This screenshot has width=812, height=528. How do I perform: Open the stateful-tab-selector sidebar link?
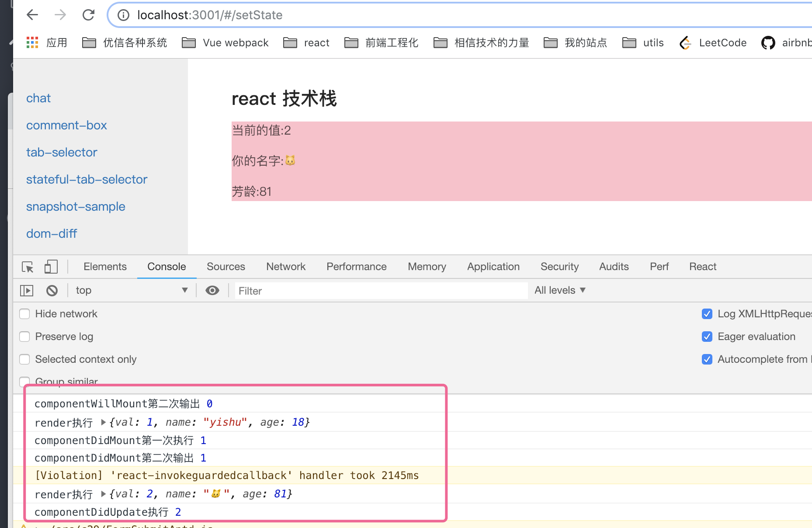pyautogui.click(x=87, y=179)
